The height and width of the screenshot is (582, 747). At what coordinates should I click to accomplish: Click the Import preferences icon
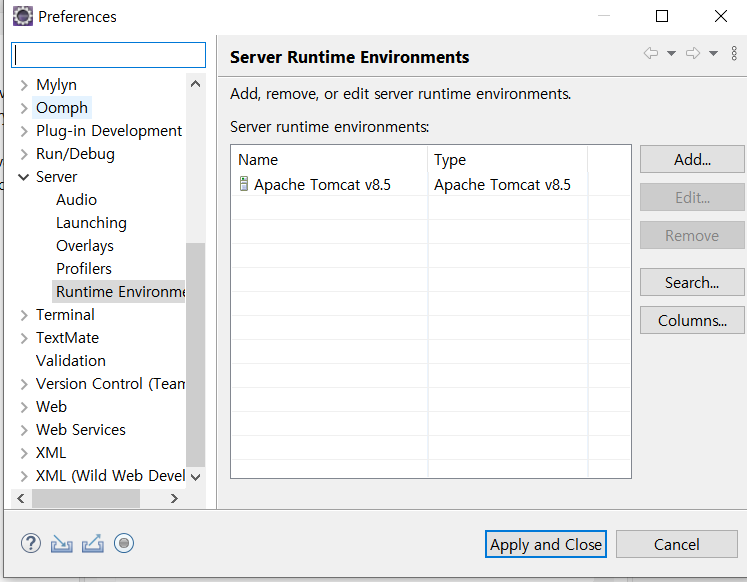pyautogui.click(x=61, y=543)
